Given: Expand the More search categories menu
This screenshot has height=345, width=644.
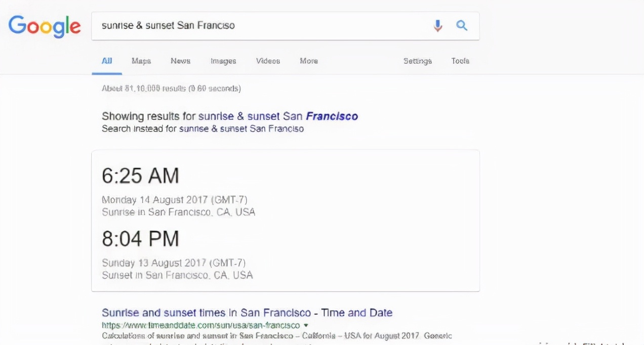Looking at the screenshot, I should click(309, 61).
